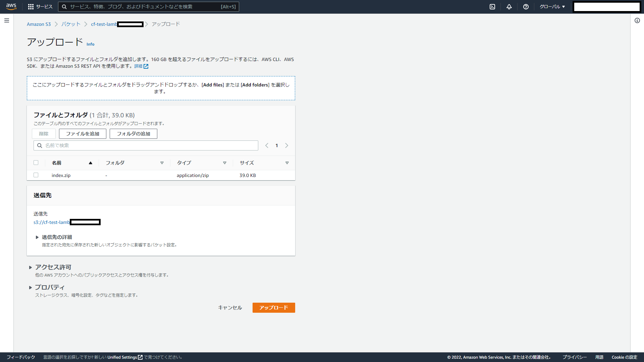This screenshot has width=644, height=362.
Task: Open the help question mark icon
Action: tap(526, 7)
